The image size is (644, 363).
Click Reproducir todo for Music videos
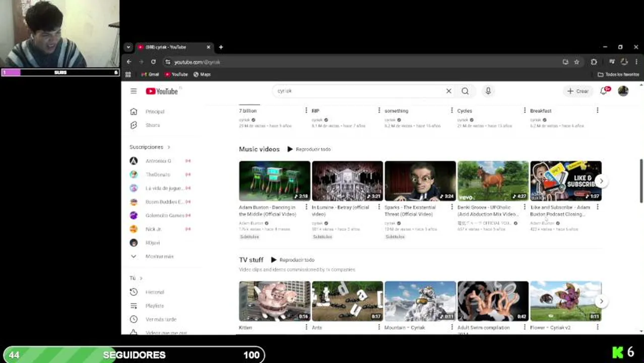308,149
